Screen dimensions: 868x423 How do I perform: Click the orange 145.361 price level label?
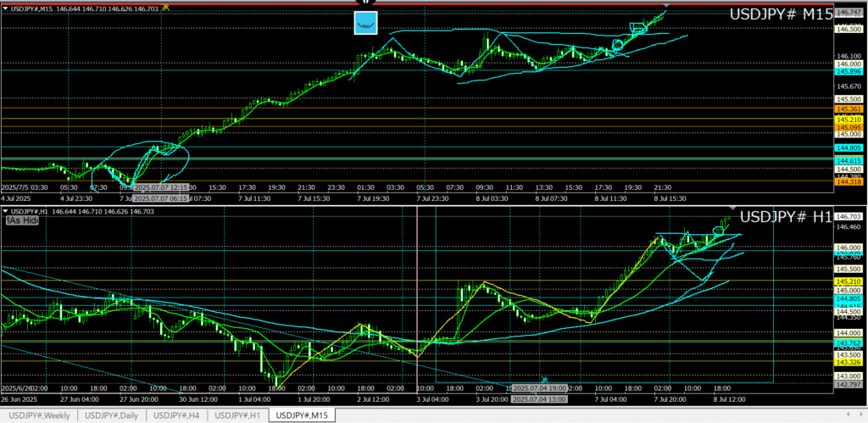click(849, 109)
